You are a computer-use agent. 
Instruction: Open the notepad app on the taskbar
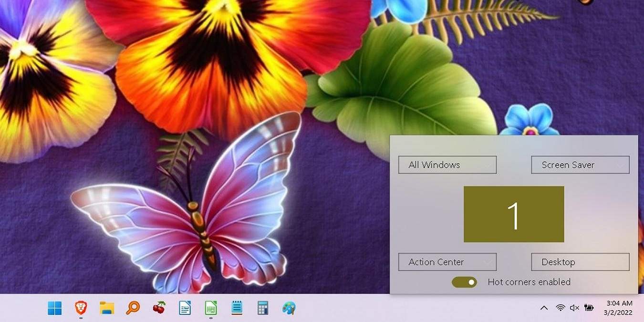pyautogui.click(x=237, y=309)
